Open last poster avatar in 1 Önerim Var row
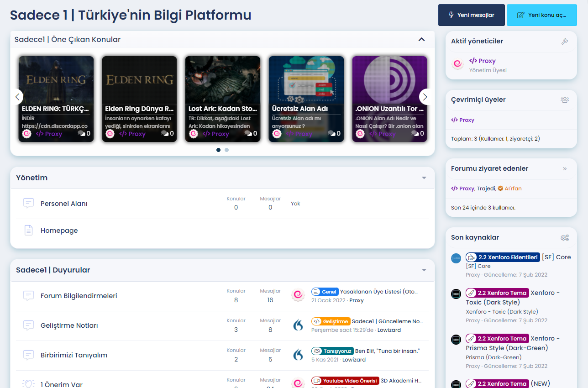The image size is (588, 388). pyautogui.click(x=298, y=383)
